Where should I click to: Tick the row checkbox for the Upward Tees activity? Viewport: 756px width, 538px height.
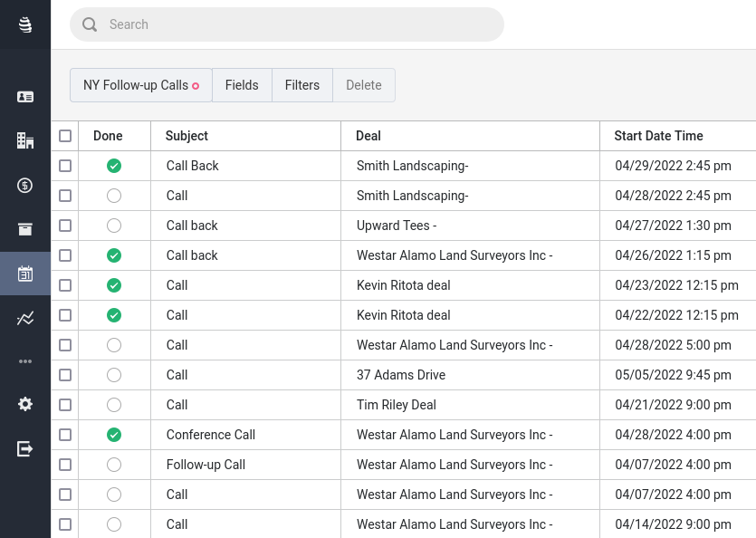(x=65, y=226)
